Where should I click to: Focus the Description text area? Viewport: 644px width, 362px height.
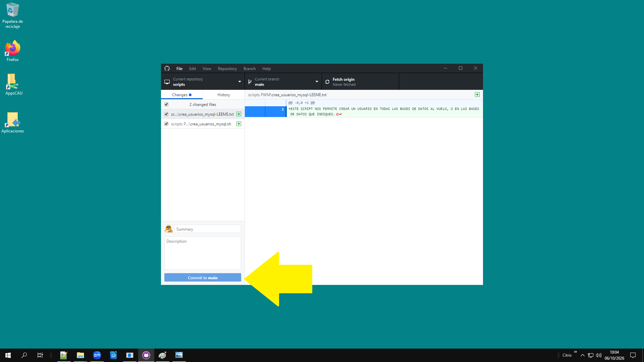203,253
